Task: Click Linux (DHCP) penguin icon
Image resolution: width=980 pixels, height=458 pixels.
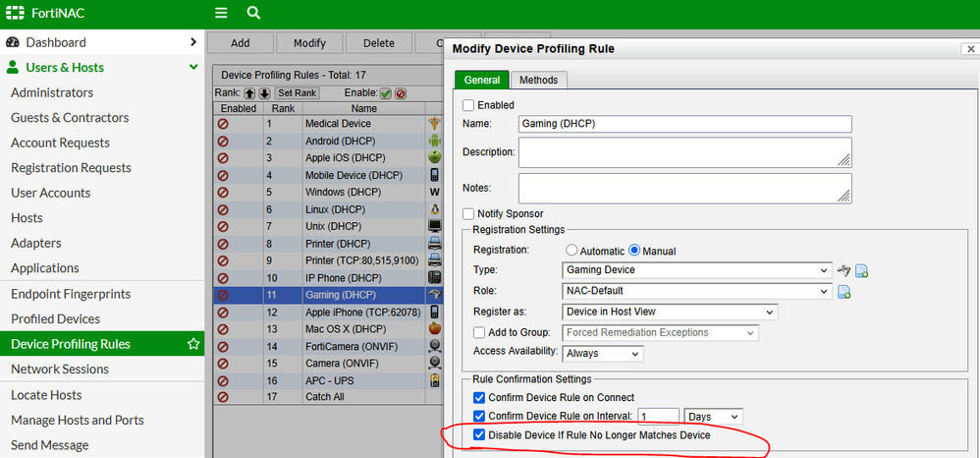Action: coord(434,209)
